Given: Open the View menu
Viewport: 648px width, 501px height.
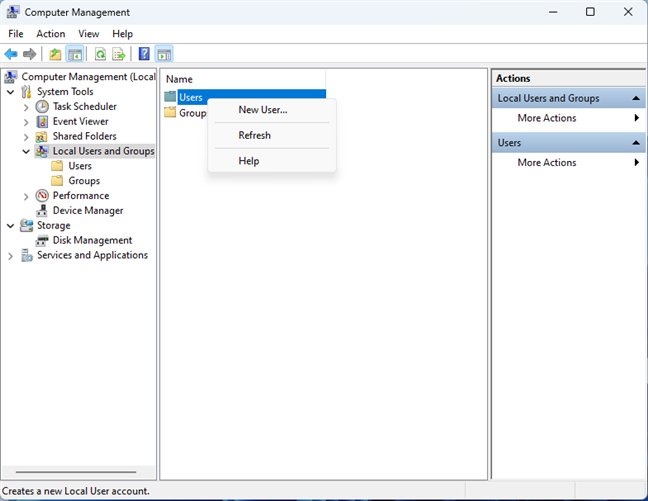Looking at the screenshot, I should pyautogui.click(x=89, y=34).
